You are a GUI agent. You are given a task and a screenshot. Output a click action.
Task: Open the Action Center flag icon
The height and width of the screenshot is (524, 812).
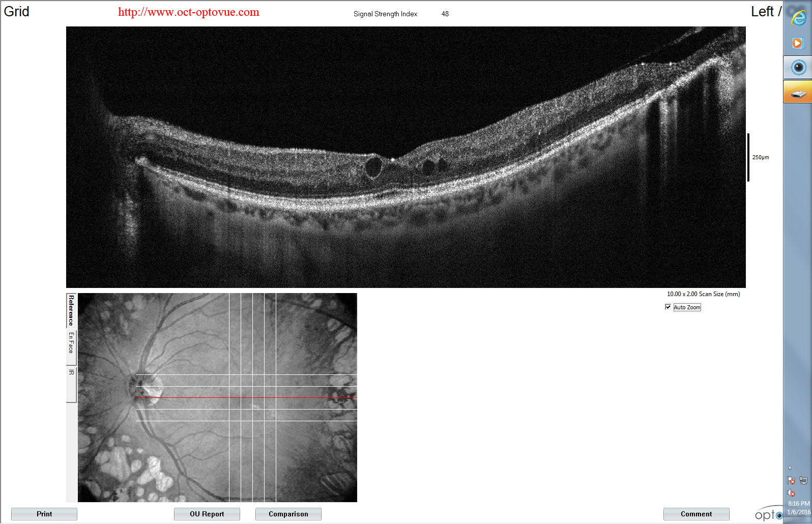click(x=791, y=480)
